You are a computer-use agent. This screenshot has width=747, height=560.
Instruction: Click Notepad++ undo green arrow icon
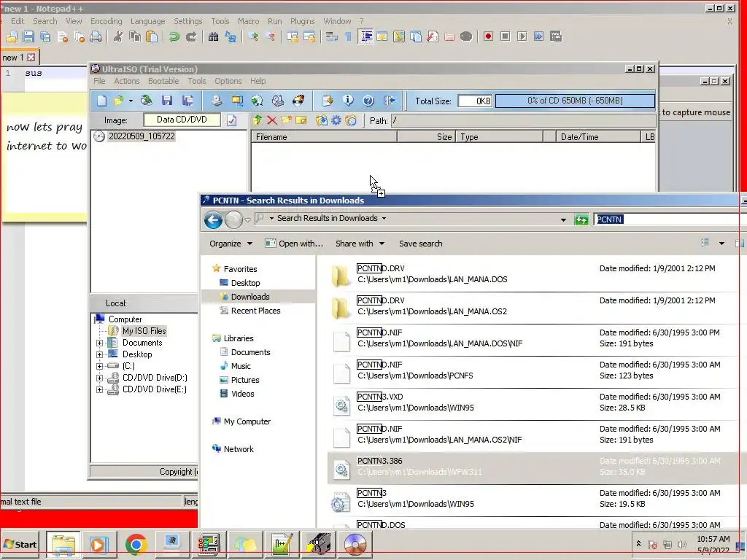(174, 36)
